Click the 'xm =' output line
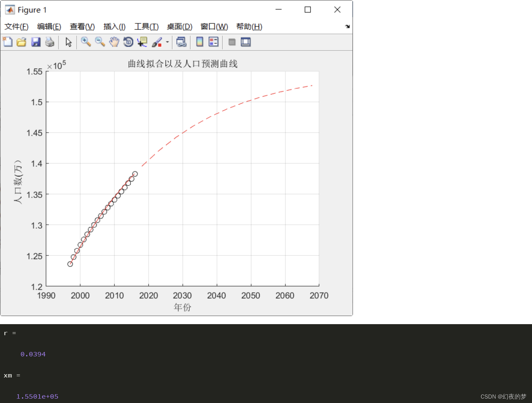 point(12,375)
